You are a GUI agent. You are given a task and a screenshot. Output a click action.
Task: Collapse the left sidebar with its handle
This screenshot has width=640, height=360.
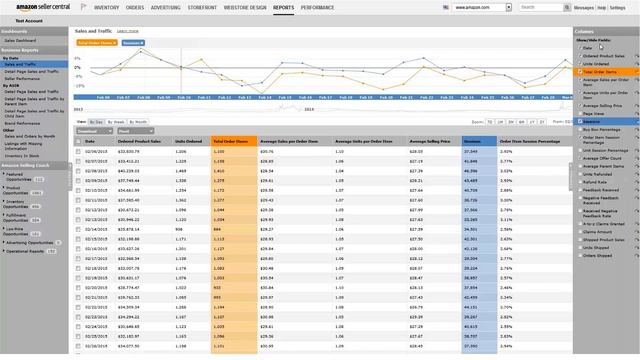(70, 176)
